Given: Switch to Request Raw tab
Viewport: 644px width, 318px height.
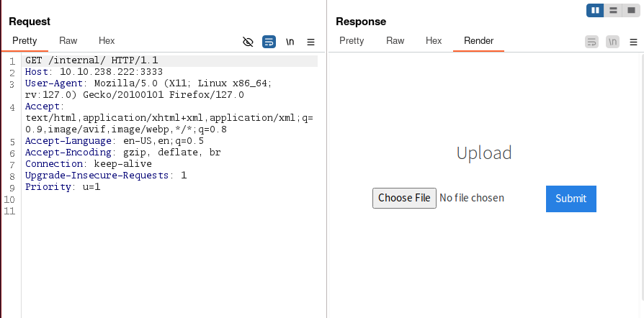Looking at the screenshot, I should pyautogui.click(x=68, y=41).
